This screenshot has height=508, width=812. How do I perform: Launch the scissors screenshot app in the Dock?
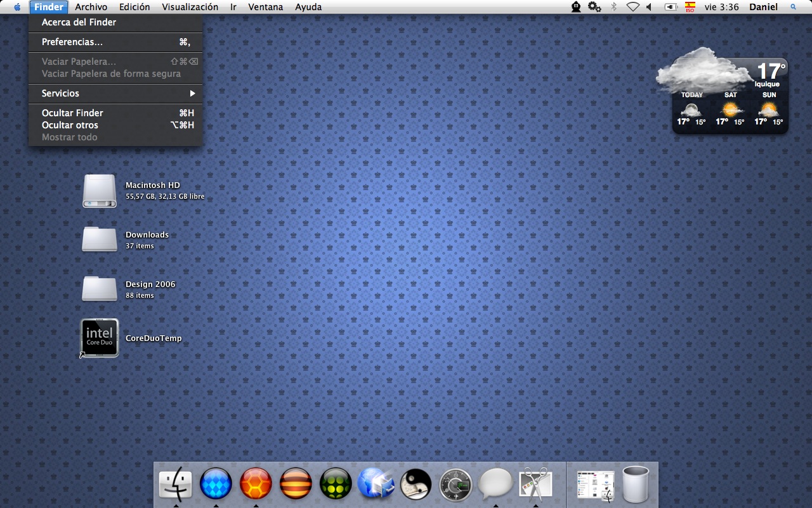click(536, 485)
